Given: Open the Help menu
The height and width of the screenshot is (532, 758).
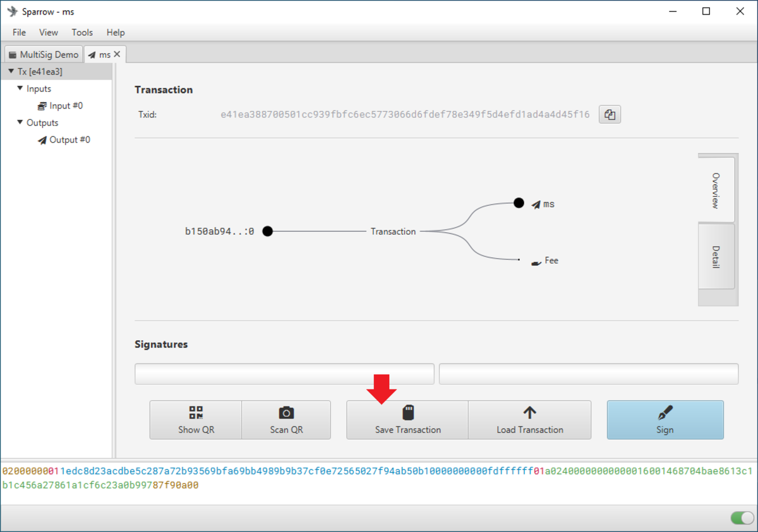Looking at the screenshot, I should coord(116,32).
